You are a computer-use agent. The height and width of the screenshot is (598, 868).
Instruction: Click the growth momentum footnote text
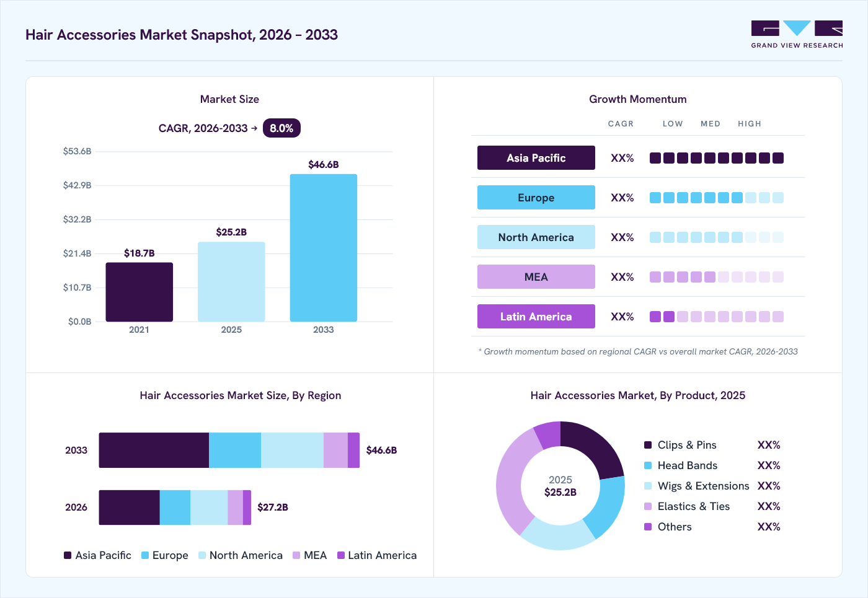pos(638,351)
